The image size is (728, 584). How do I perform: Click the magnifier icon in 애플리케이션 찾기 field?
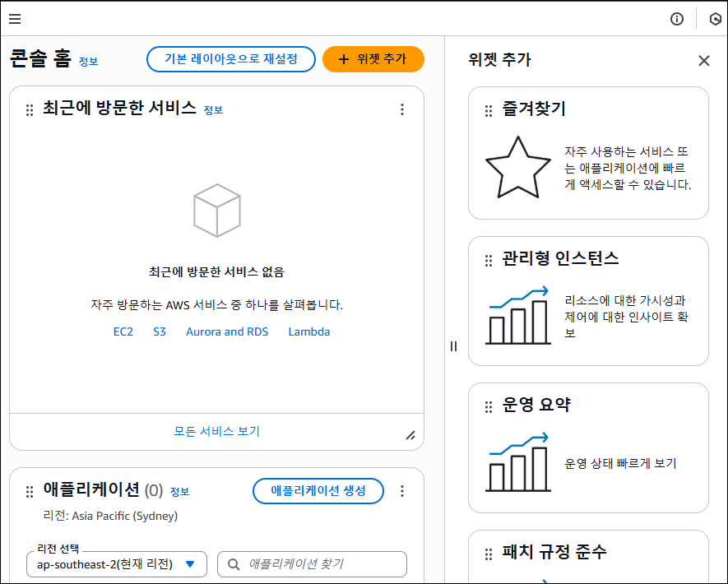pyautogui.click(x=234, y=564)
